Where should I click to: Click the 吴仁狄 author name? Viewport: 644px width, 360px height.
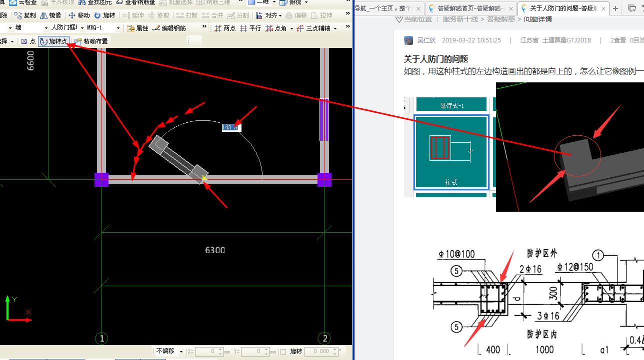tap(427, 40)
